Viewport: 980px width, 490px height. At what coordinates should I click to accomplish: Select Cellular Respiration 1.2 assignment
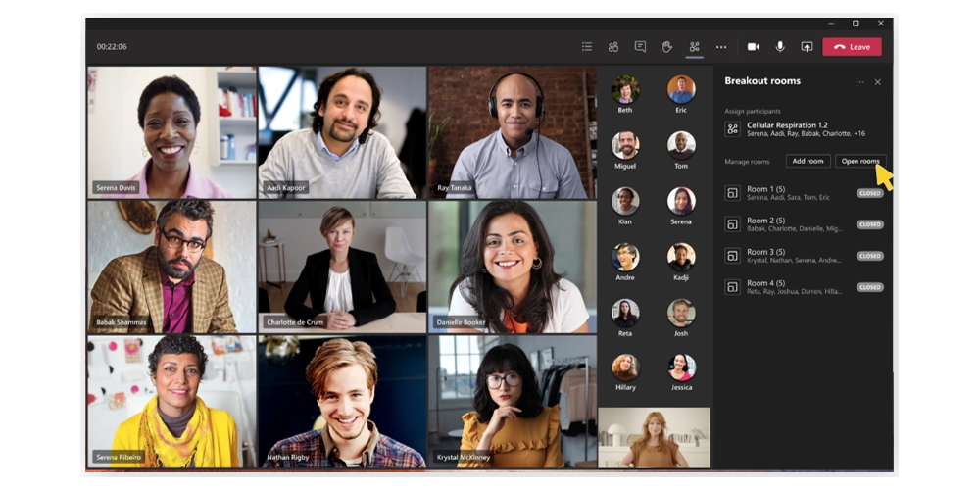804,128
